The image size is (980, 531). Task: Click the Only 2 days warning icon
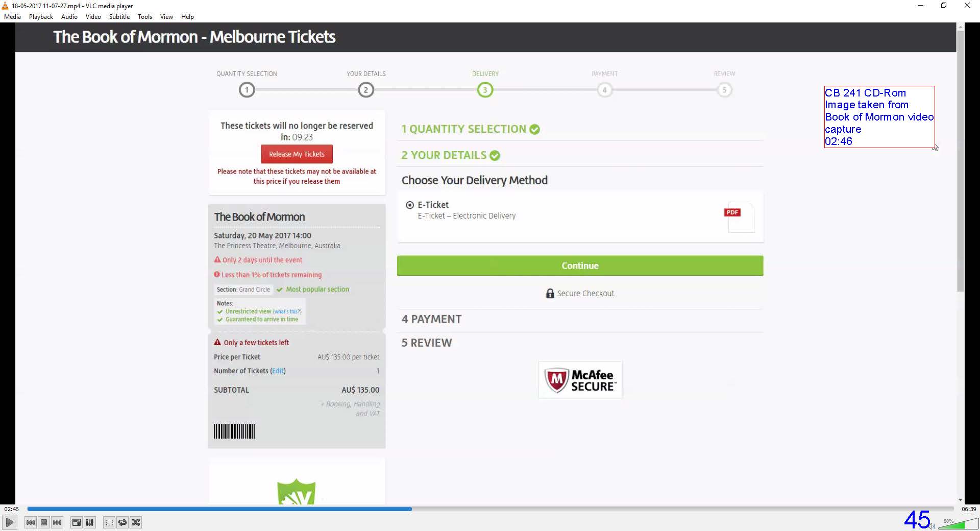[x=217, y=259]
